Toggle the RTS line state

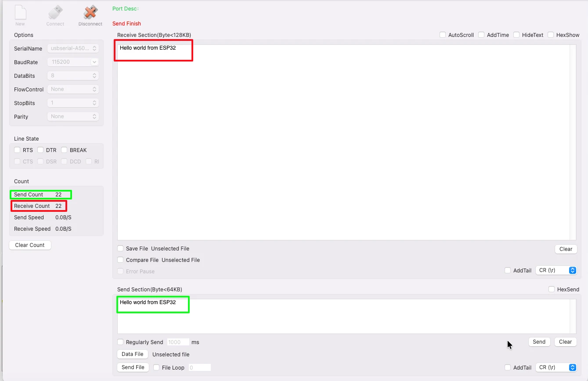pos(17,150)
